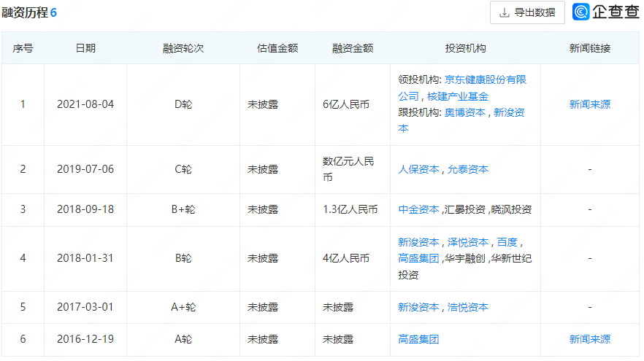Click the 融资轮次 column header
Image resolution: width=644 pixels, height=361 pixels.
click(x=183, y=48)
